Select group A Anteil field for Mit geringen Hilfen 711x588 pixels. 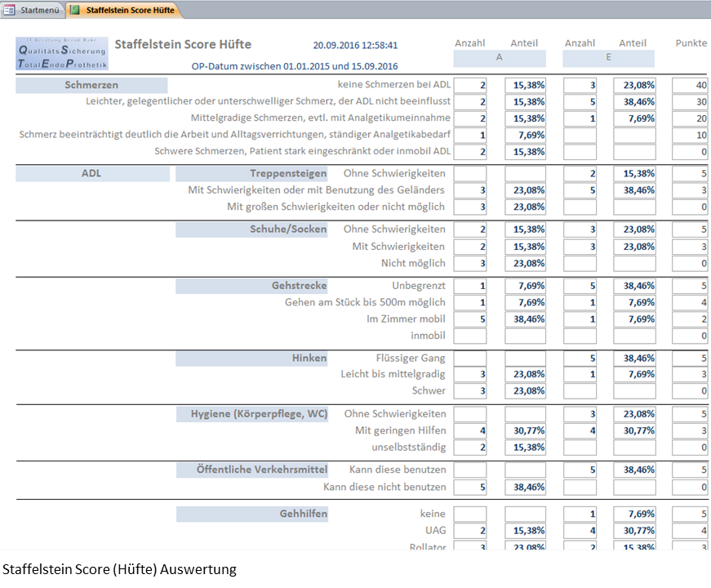(x=525, y=430)
